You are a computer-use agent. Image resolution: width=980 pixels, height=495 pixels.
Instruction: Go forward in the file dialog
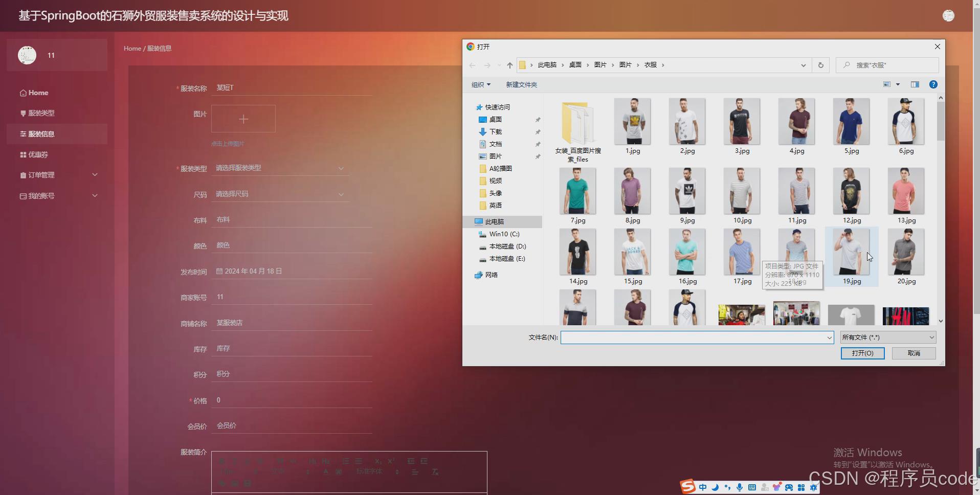click(x=487, y=65)
